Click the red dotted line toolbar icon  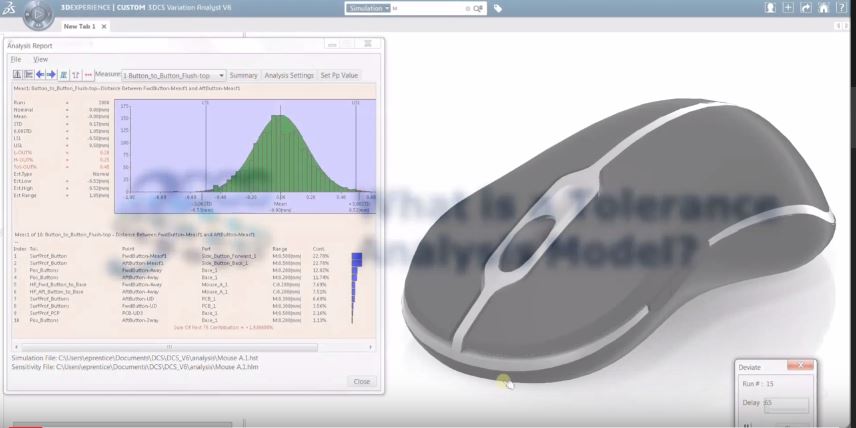[x=88, y=75]
